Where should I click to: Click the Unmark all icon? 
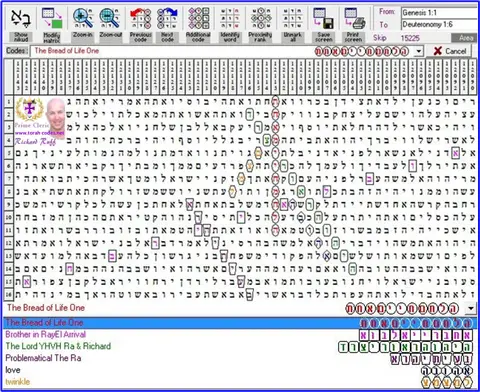[x=292, y=18]
